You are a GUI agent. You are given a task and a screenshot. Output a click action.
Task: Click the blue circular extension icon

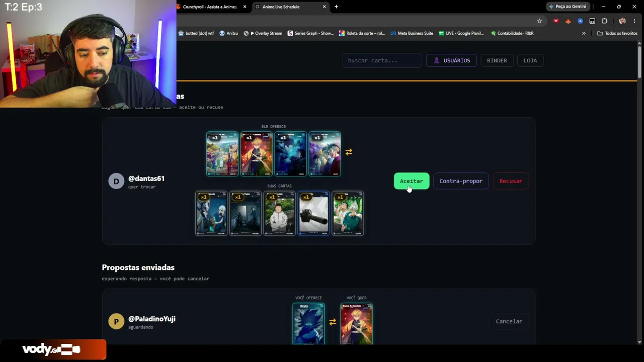580,21
